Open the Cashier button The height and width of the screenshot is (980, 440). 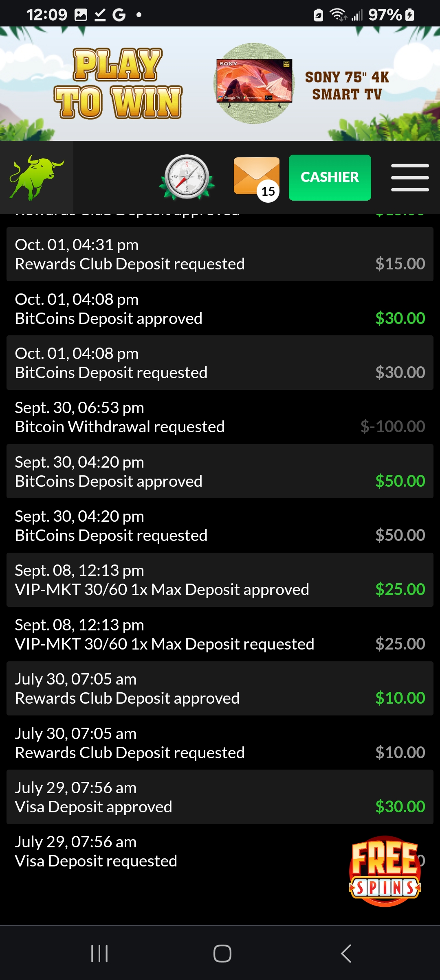click(330, 177)
